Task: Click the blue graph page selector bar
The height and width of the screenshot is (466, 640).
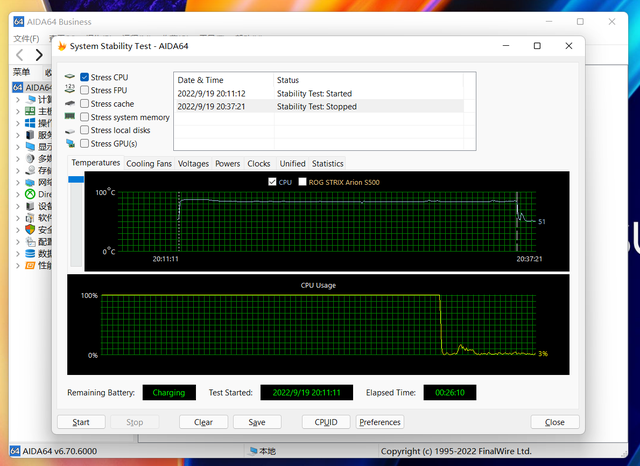Action: pos(76,179)
